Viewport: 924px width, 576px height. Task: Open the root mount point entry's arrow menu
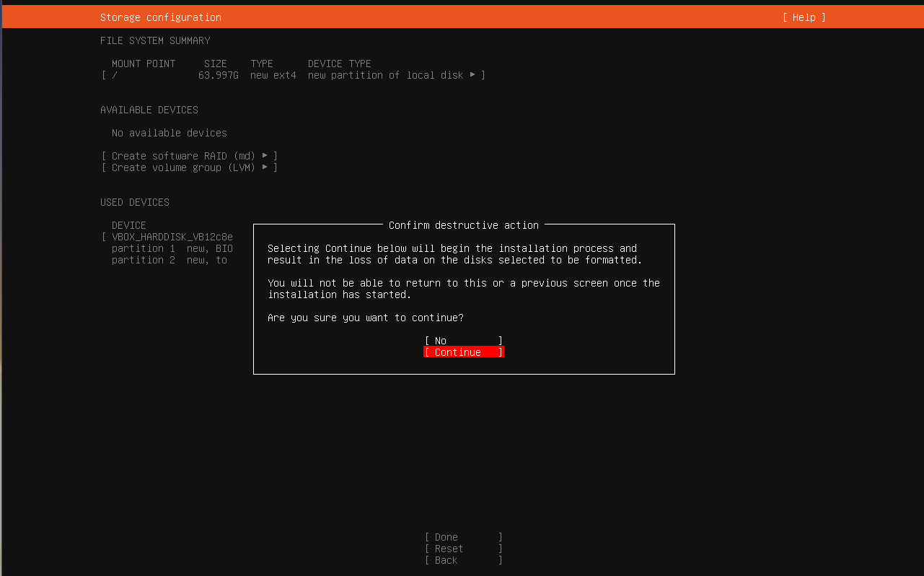tap(473, 75)
